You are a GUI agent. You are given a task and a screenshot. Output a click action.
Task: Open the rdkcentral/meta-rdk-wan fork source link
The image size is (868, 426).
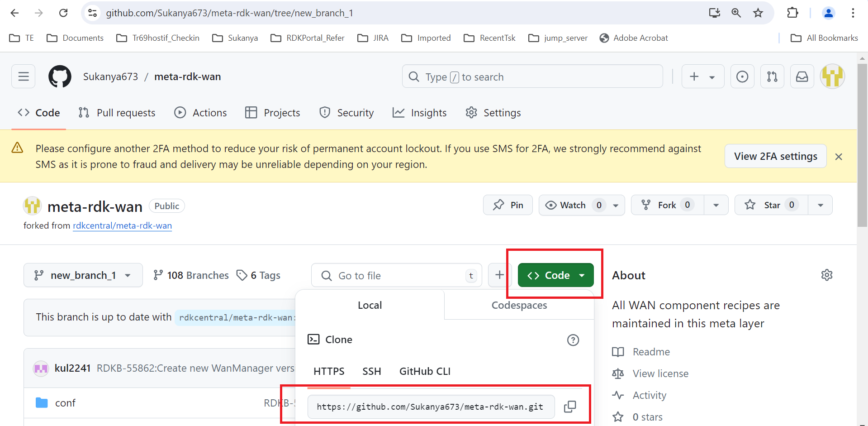pyautogui.click(x=123, y=225)
